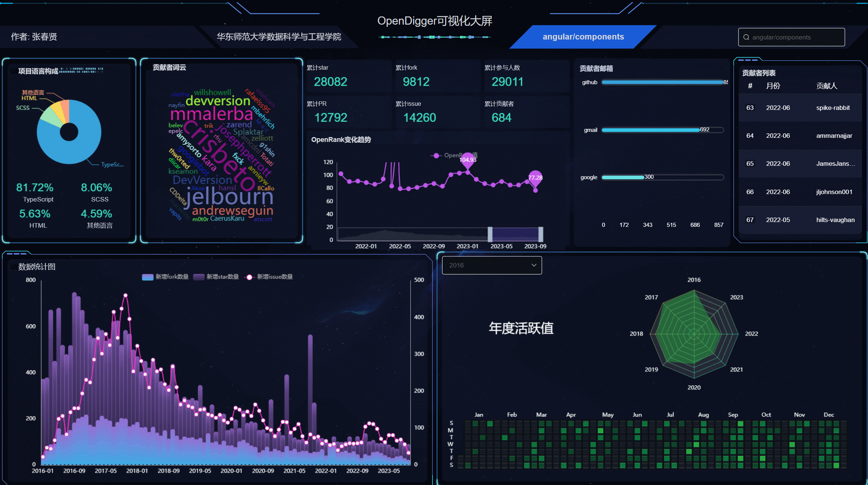Click the 104.93 peak marker pin
This screenshot has height=485, width=868.
[x=468, y=161]
